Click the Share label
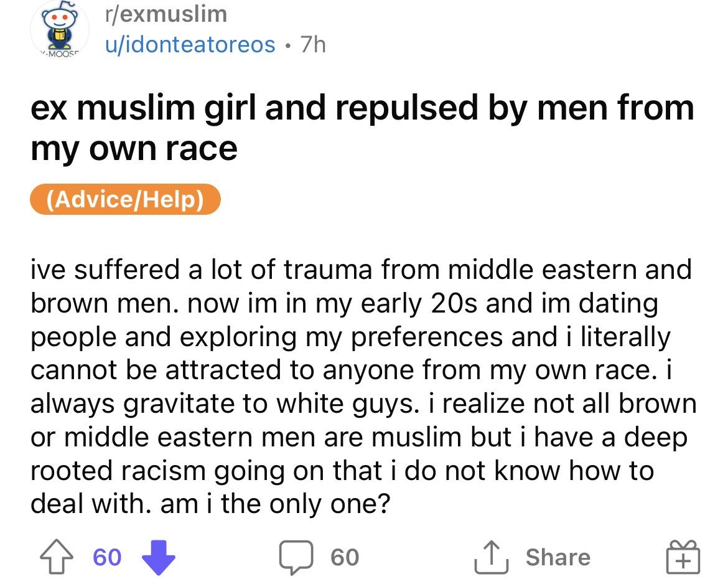 558,557
